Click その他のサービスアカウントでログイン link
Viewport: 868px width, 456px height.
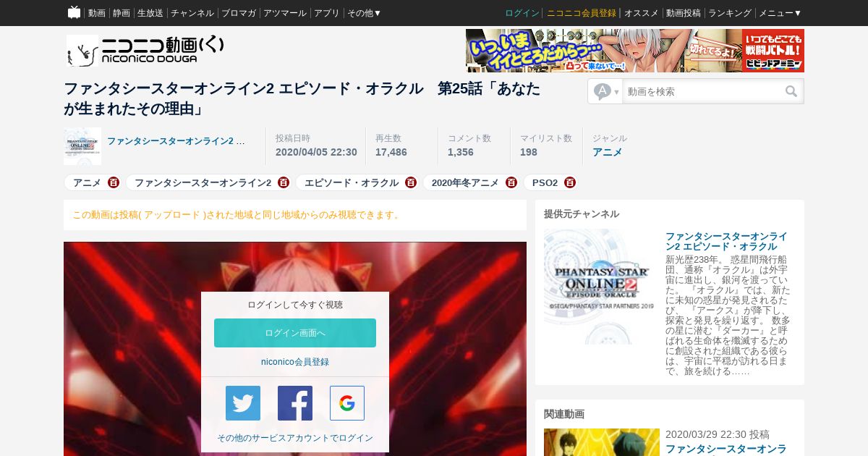tap(295, 438)
